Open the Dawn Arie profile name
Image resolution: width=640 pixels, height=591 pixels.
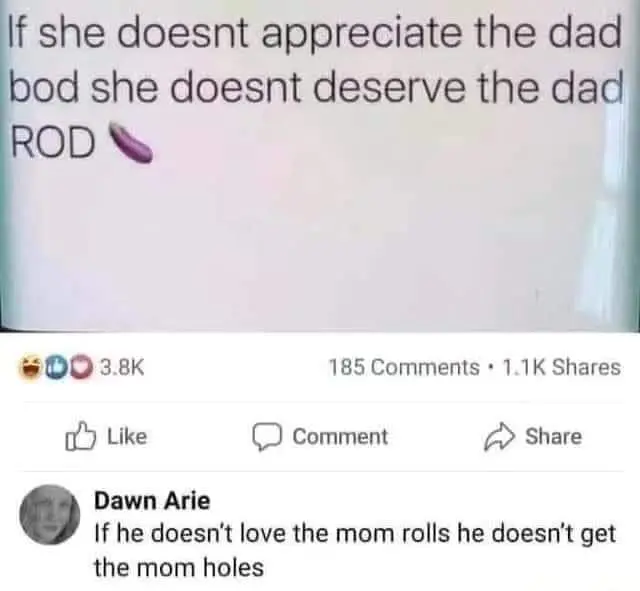(152, 500)
